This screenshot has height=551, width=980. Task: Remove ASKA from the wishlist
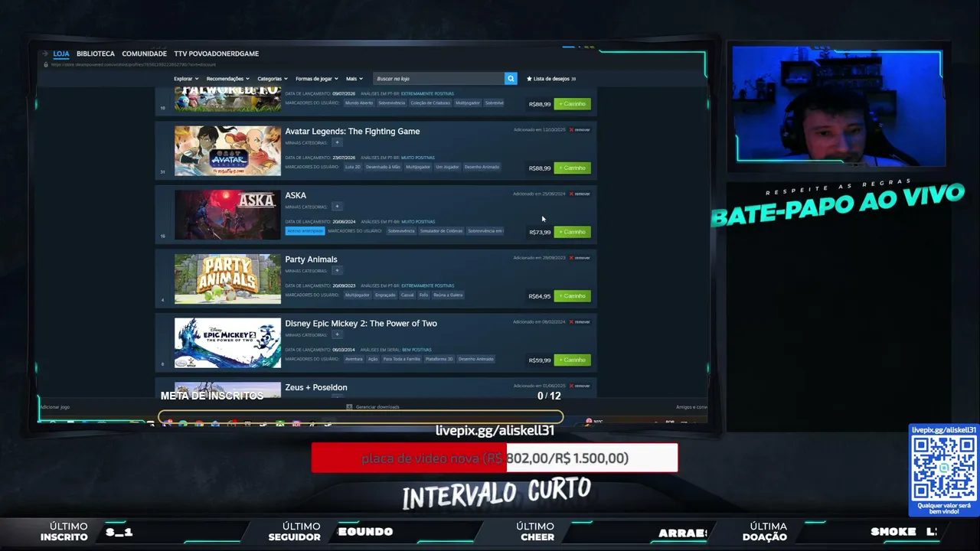[x=580, y=194]
